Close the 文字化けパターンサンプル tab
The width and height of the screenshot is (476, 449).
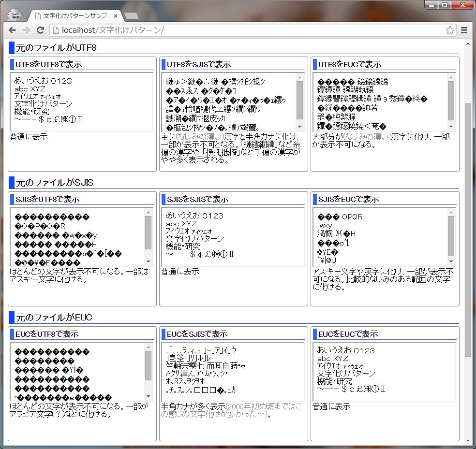pyautogui.click(x=116, y=16)
